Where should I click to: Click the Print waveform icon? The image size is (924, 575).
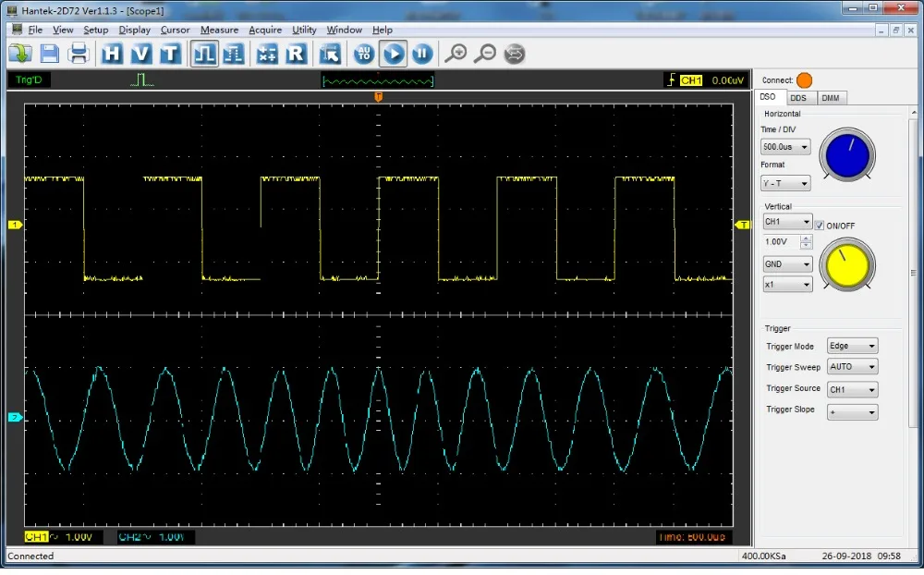point(79,54)
